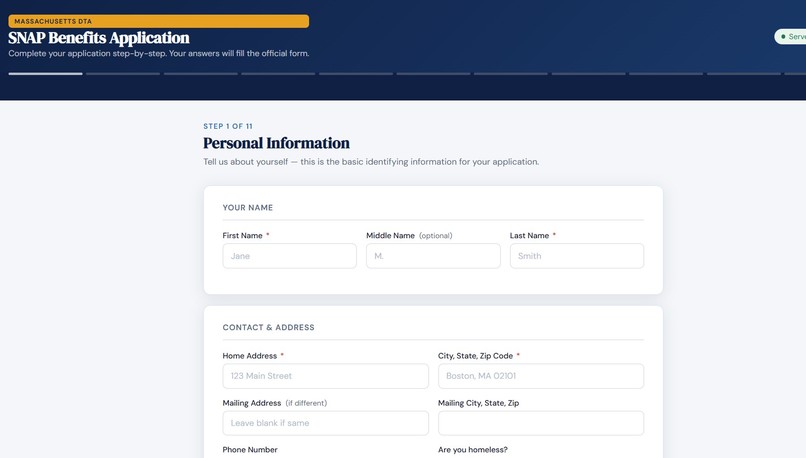806x458 pixels.
Task: Click the "STEP 1 OF 11" label
Action: tap(228, 126)
